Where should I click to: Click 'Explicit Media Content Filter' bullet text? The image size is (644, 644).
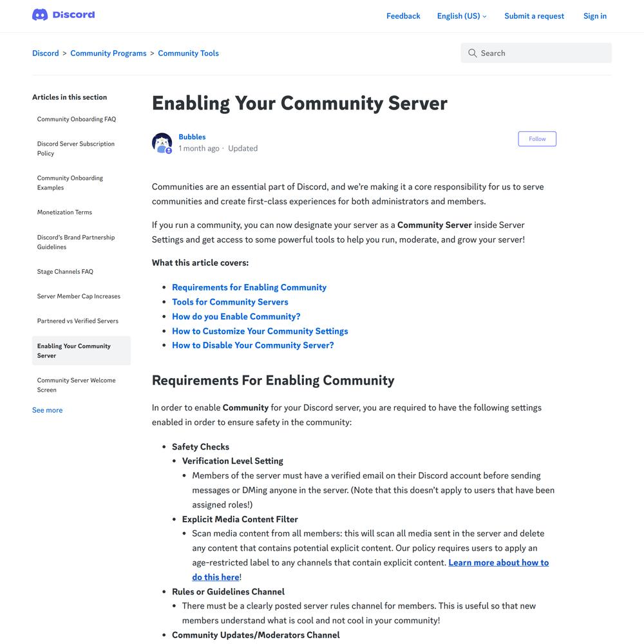(240, 519)
